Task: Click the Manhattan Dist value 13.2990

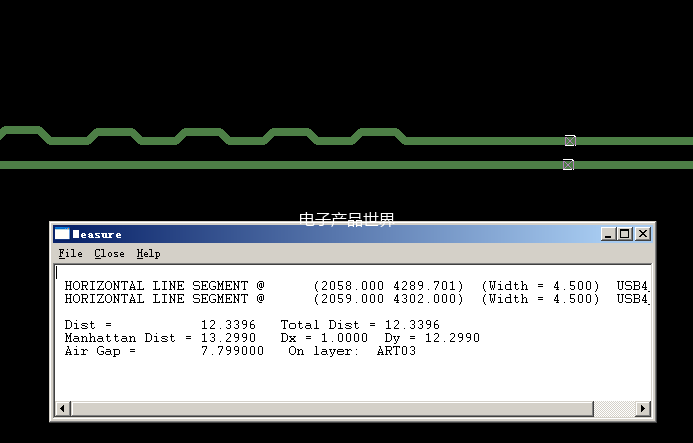Action: (x=228, y=338)
